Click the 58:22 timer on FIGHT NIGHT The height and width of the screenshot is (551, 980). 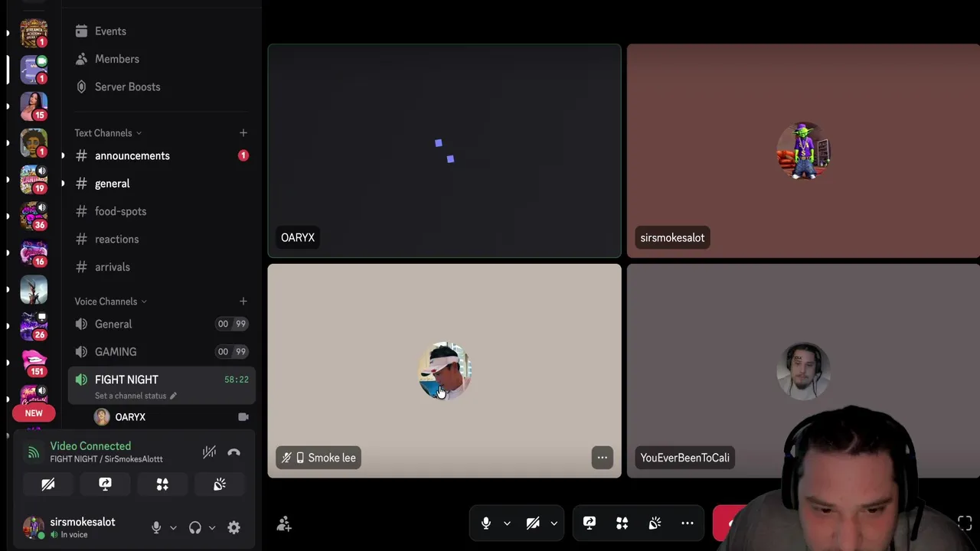pyautogui.click(x=237, y=380)
